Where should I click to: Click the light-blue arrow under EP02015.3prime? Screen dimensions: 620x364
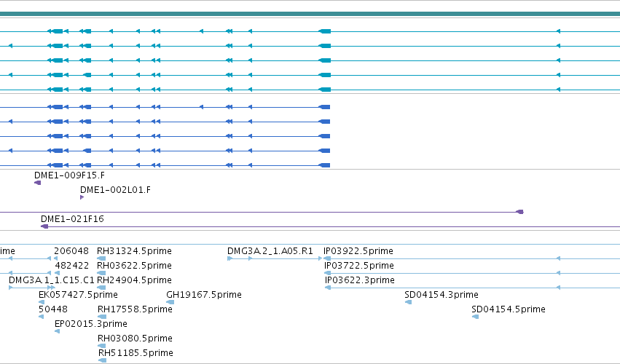58,331
